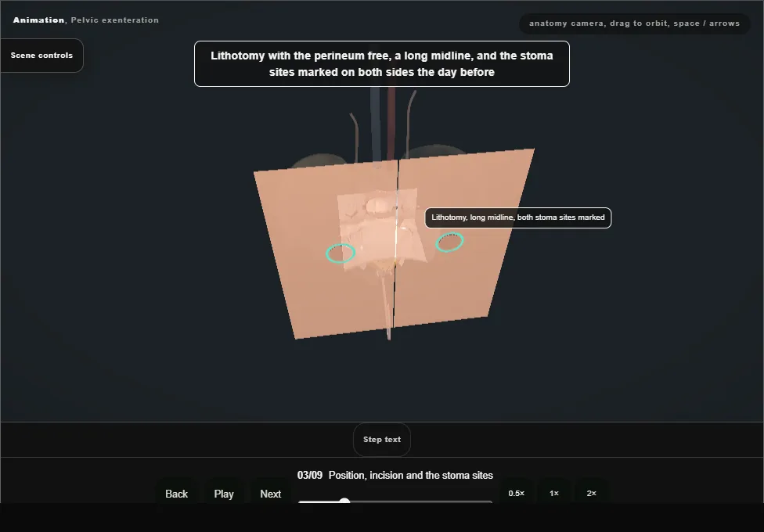This screenshot has height=532, width=764.
Task: Click the 'Lithotomy with the perineum free' caption box
Action: click(x=381, y=64)
